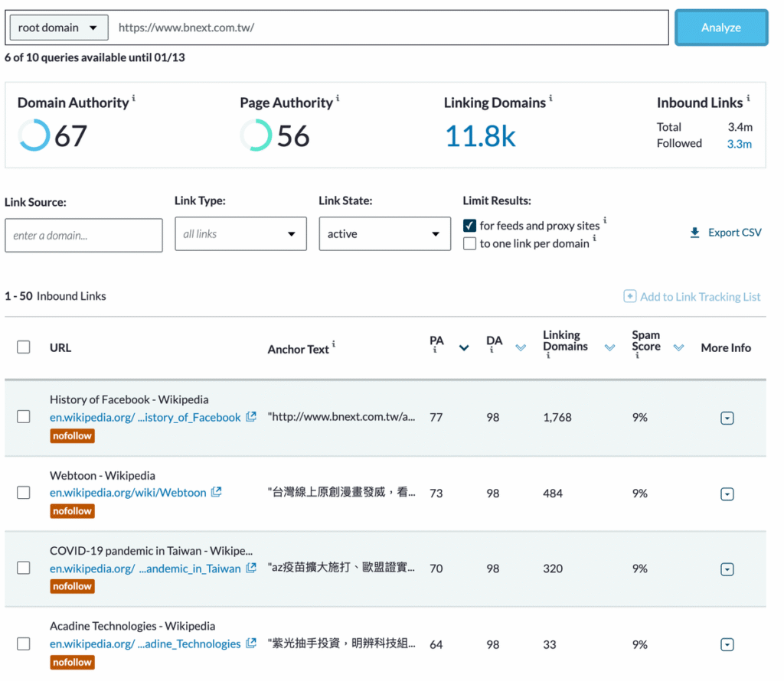
Task: Click nofollow tag on Acadine Technologies row
Action: [x=73, y=663]
